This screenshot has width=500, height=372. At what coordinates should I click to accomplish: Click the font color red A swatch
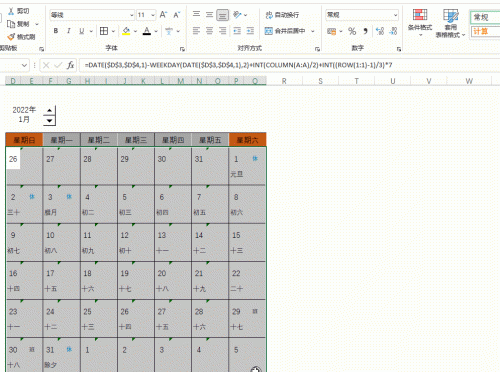[147, 31]
